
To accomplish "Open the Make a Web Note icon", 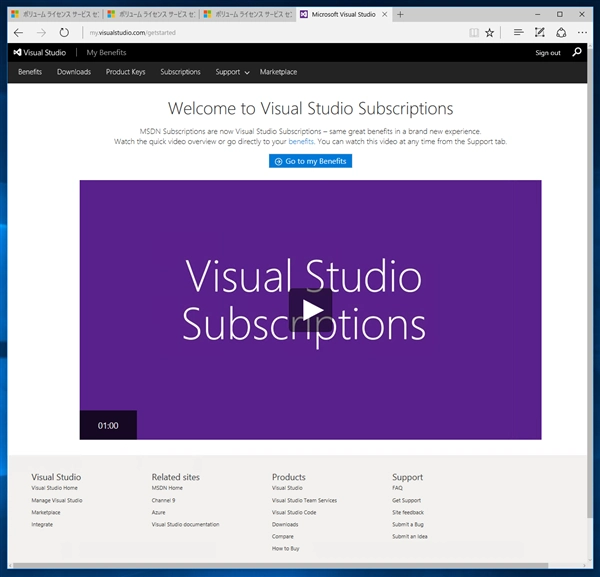I will pos(540,33).
